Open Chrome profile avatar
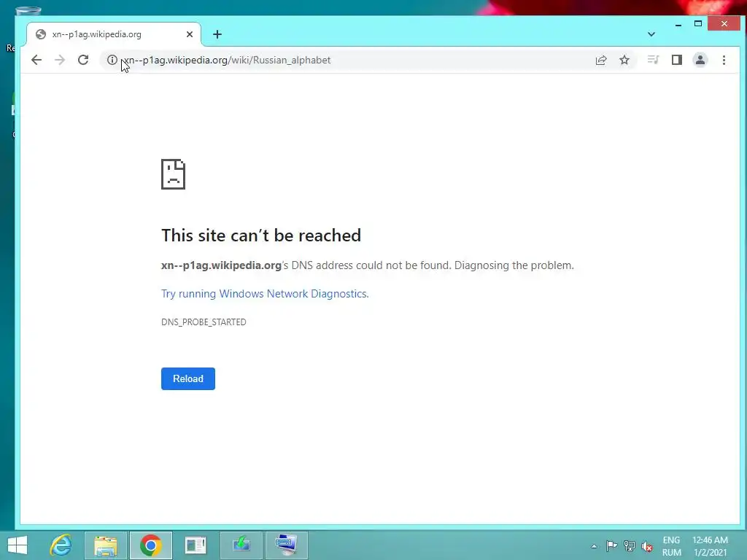Image resolution: width=747 pixels, height=560 pixels. (700, 60)
